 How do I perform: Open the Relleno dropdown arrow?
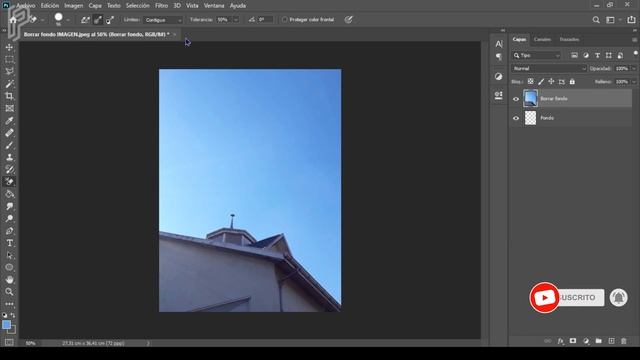pos(634,82)
